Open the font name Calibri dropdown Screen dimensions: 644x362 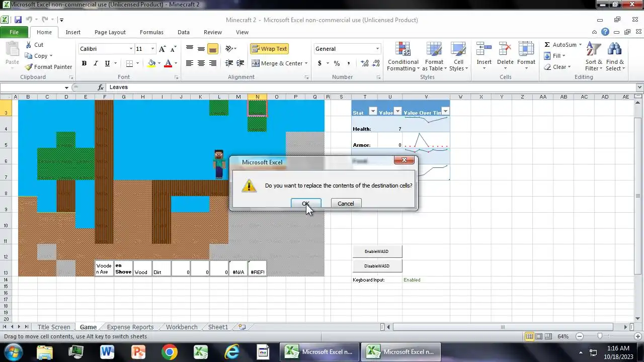point(131,49)
